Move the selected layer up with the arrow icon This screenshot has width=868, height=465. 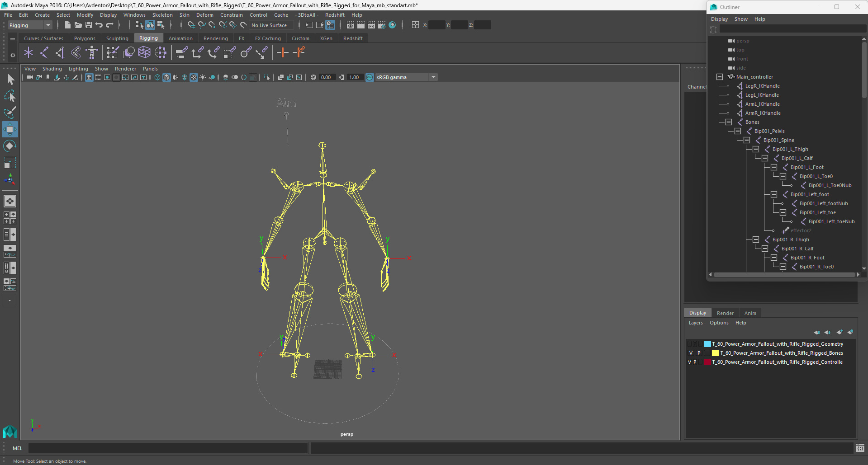[x=817, y=332]
